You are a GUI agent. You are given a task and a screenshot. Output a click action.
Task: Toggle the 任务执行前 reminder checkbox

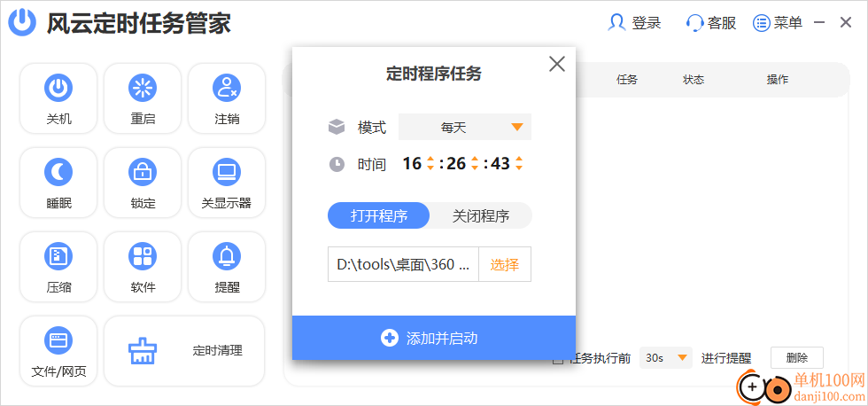[559, 359]
